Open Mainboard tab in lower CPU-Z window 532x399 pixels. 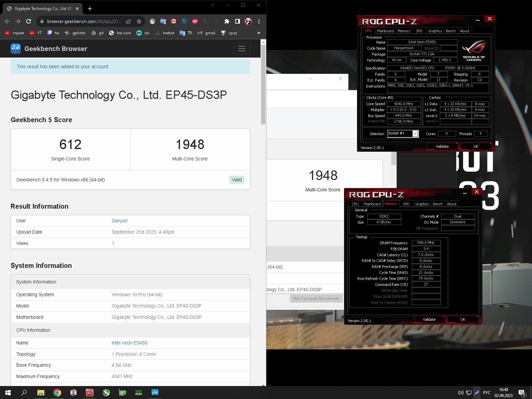coord(372,204)
